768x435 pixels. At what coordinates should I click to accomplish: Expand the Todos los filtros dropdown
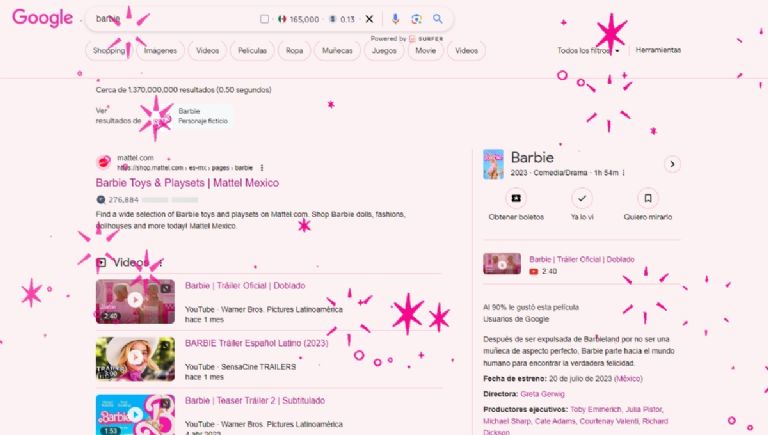(588, 50)
